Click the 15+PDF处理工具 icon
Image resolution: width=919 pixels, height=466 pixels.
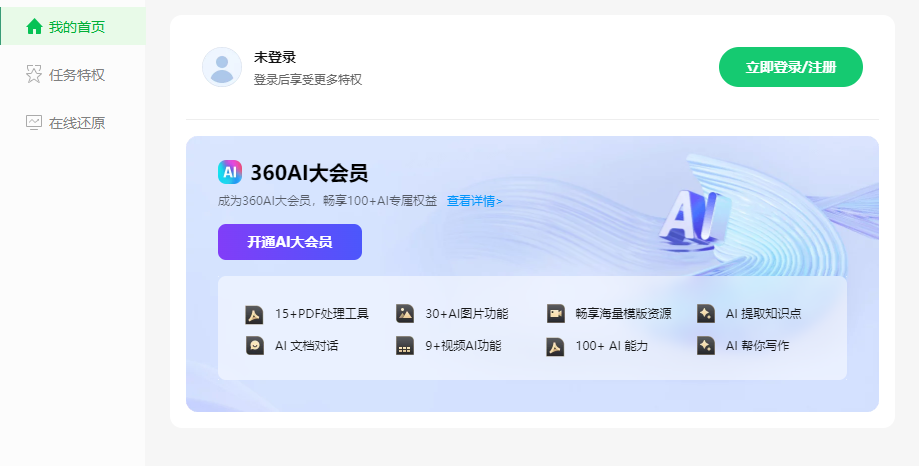tap(254, 314)
